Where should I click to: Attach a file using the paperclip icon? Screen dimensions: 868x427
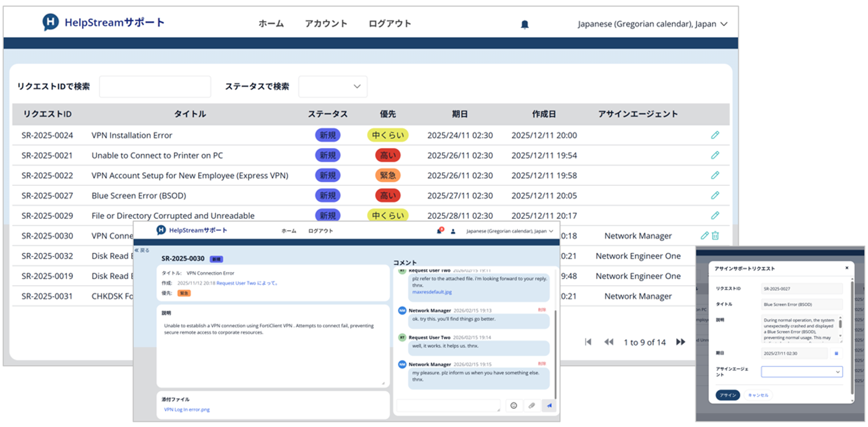[x=532, y=406]
